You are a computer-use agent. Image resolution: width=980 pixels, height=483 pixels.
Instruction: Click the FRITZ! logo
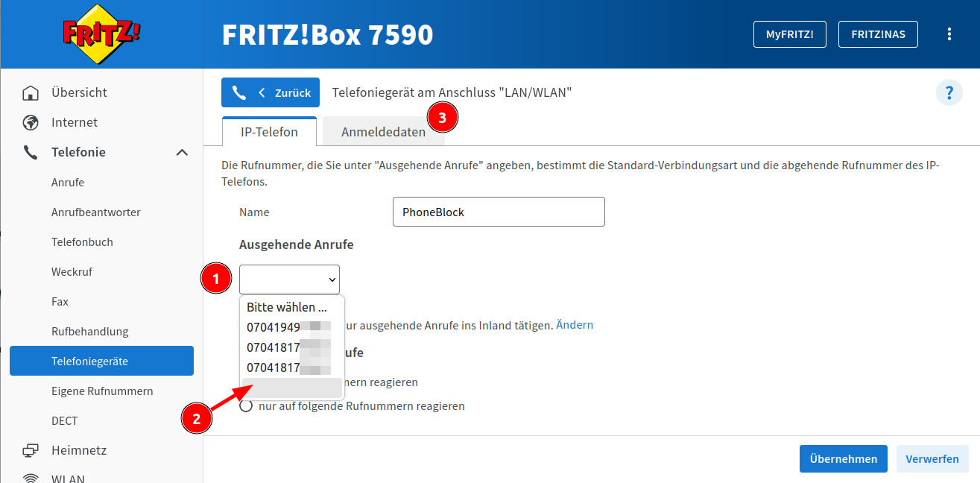coord(101,34)
